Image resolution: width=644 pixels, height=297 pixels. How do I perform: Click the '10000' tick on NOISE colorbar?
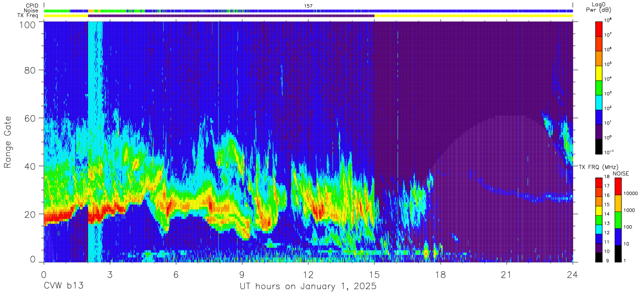click(630, 194)
